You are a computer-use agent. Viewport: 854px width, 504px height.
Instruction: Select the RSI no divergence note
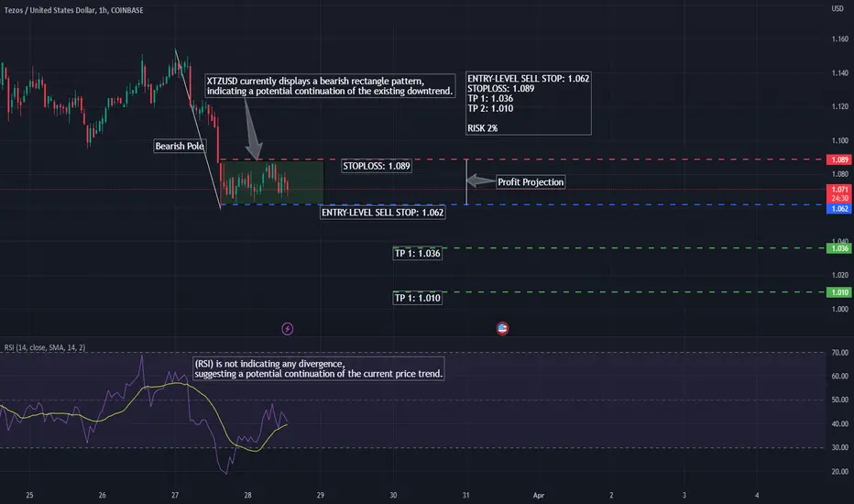(319, 369)
